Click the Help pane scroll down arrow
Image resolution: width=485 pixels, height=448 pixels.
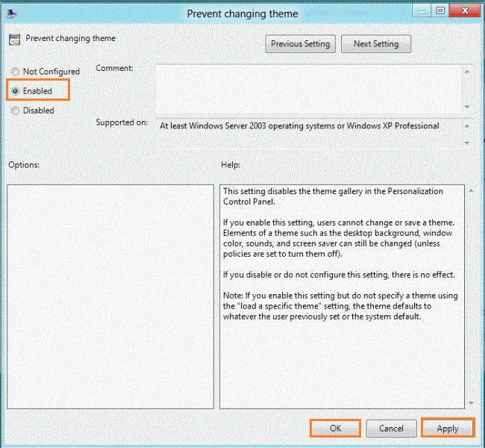click(x=471, y=402)
